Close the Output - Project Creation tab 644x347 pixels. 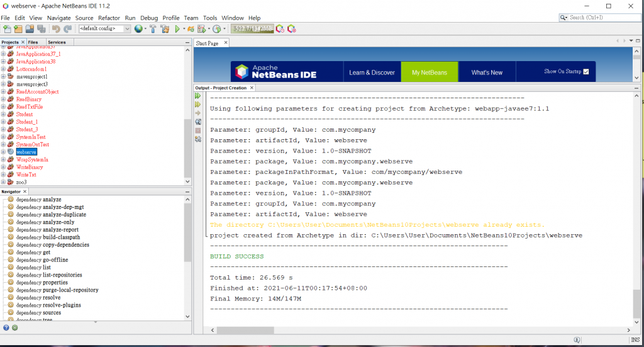(252, 88)
